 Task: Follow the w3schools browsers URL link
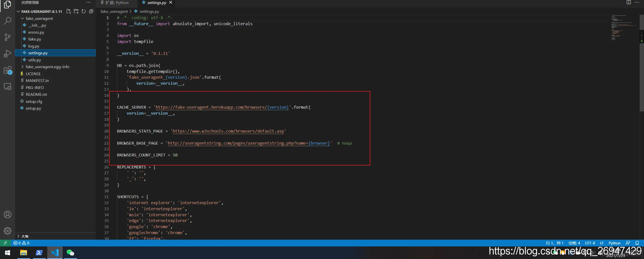pos(228,131)
